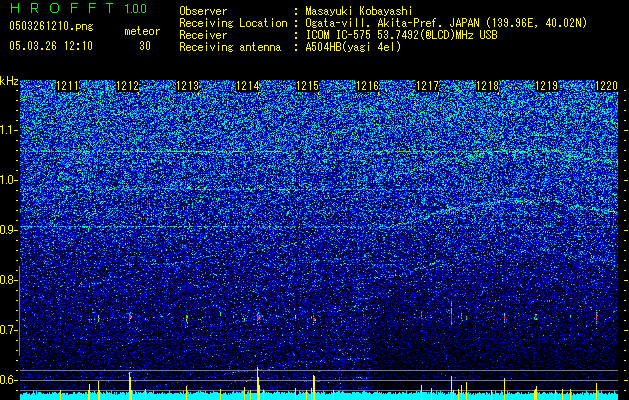This screenshot has width=629, height=400.
Task: Select antenna text A504HB(yagi 4el)
Action: [353, 47]
